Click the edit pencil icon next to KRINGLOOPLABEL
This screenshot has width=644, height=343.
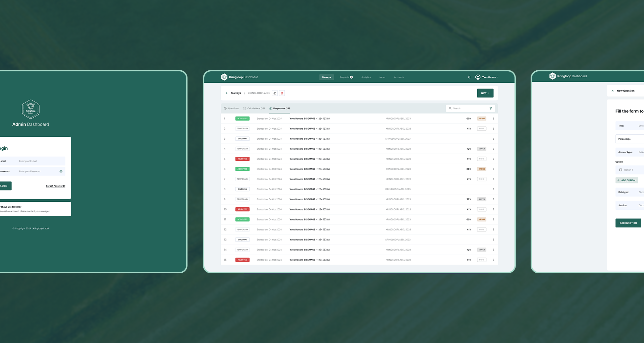click(275, 93)
